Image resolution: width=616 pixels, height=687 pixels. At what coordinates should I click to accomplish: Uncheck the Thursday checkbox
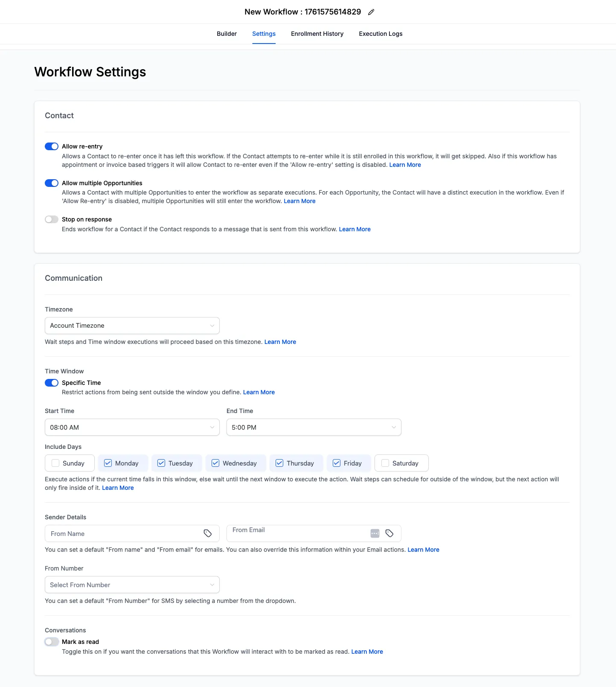[279, 463]
